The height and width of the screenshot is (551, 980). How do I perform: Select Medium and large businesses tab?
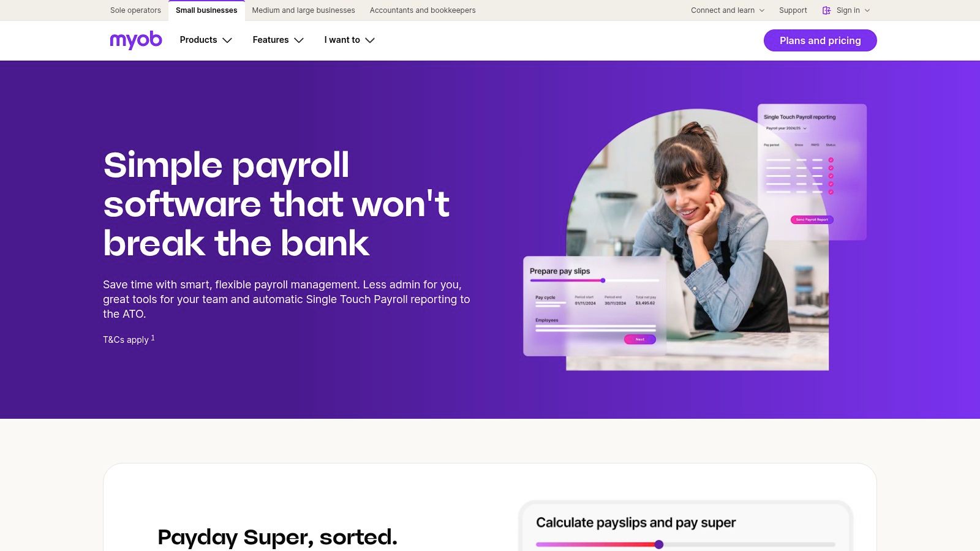(303, 10)
